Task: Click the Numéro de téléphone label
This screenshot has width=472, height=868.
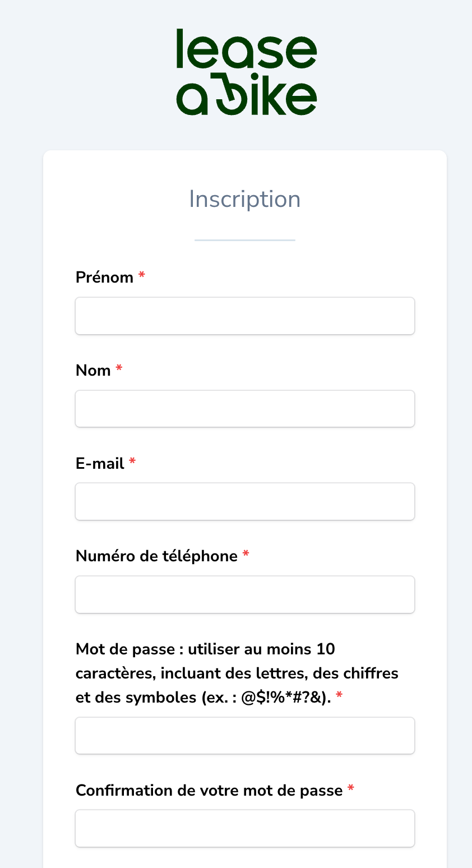Action: pyautogui.click(x=157, y=556)
